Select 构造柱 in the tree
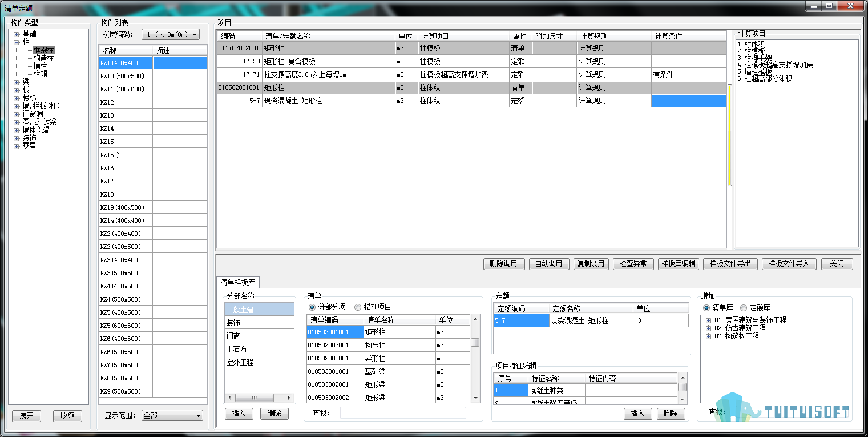The image size is (868, 437). click(x=44, y=58)
